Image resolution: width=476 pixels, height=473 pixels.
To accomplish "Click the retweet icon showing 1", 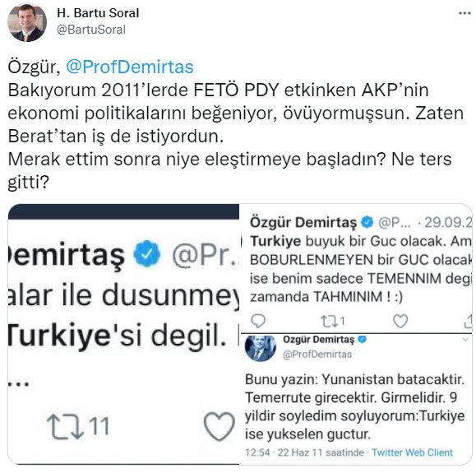I will click(x=333, y=321).
